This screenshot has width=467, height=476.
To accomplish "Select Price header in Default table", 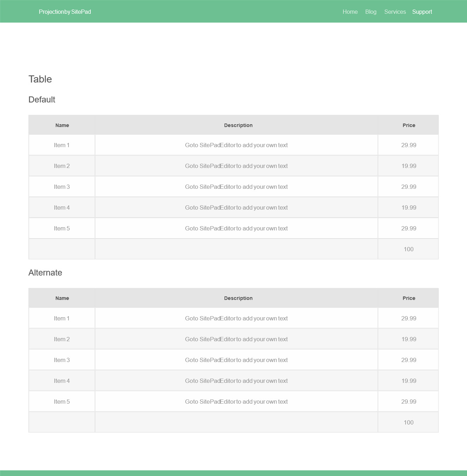I will point(409,125).
